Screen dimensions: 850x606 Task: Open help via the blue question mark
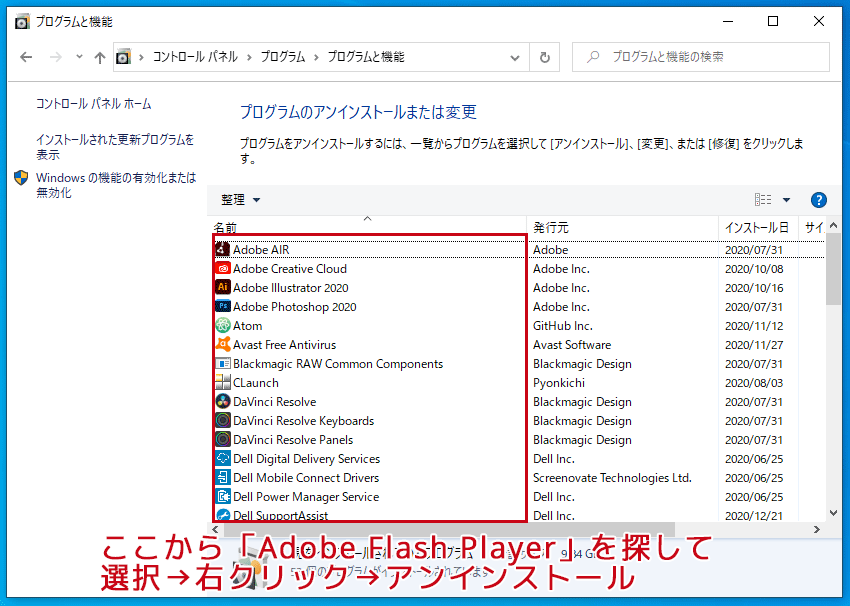819,199
